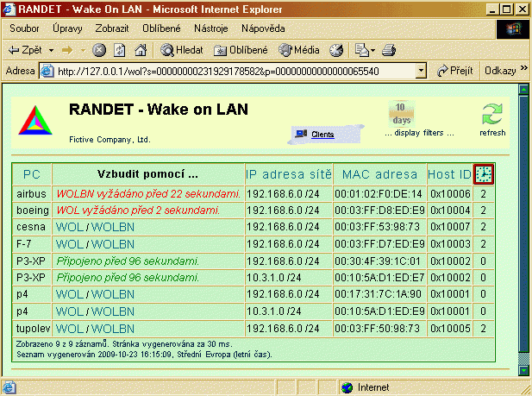The image size is (532, 396).
Task: Click WOL link in cesna row
Action: coord(70,227)
